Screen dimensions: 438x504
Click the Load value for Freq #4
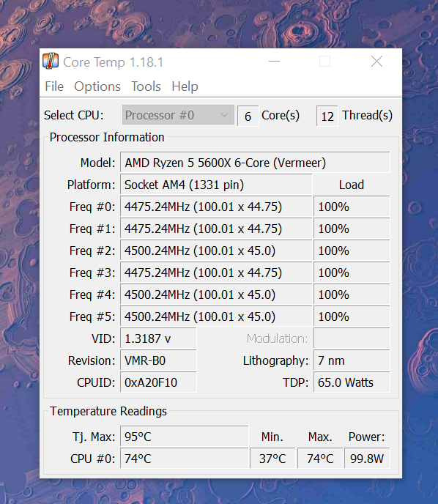click(x=352, y=294)
